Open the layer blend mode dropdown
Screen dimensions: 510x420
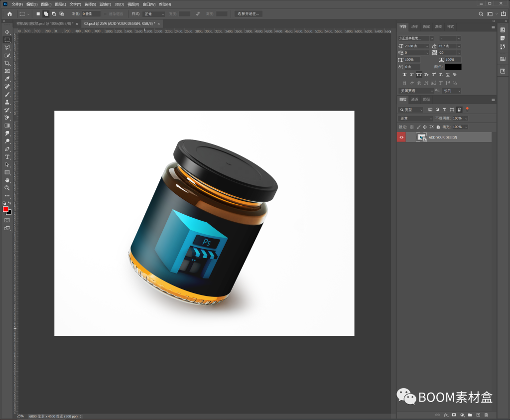415,119
